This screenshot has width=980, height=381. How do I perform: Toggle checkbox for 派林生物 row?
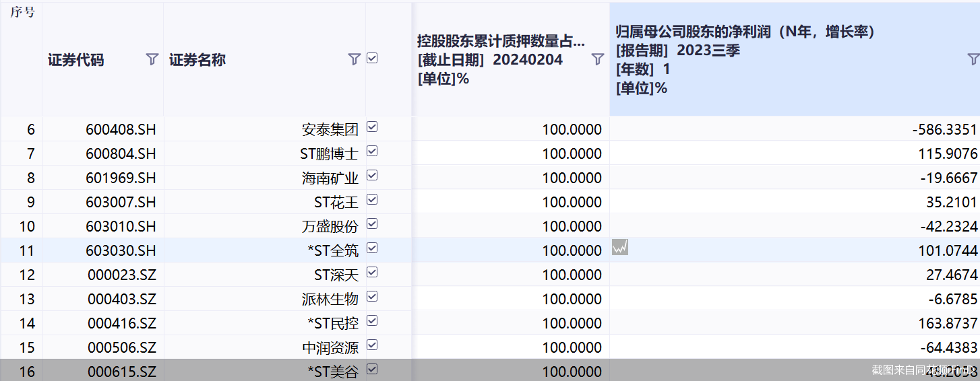click(372, 297)
